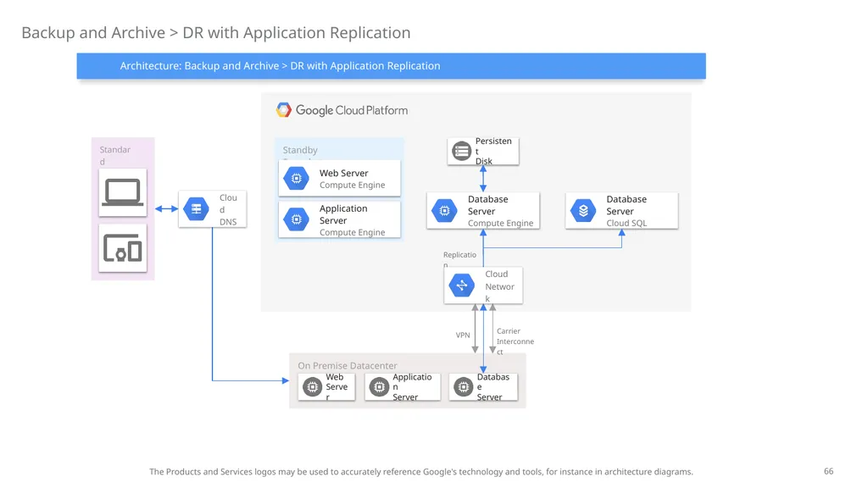The image size is (868, 488).
Task: Click the slide page number 66
Action: (x=829, y=471)
